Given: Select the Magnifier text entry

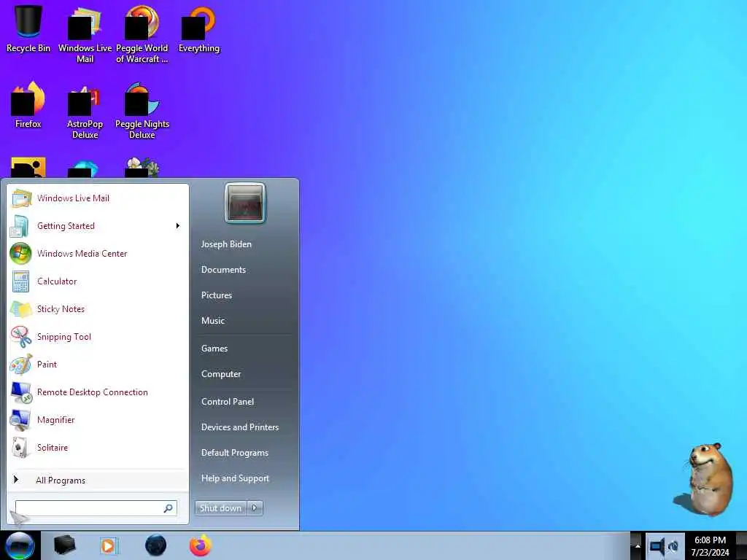Looking at the screenshot, I should click(x=56, y=419).
